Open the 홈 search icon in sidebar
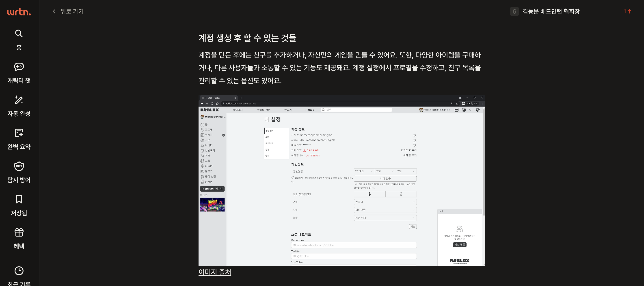The height and width of the screenshot is (286, 644). click(19, 34)
